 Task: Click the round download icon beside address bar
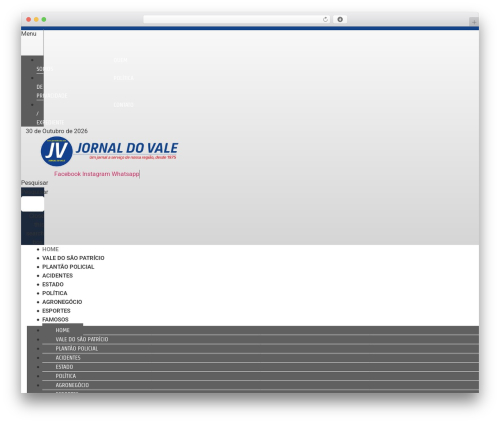tap(340, 20)
